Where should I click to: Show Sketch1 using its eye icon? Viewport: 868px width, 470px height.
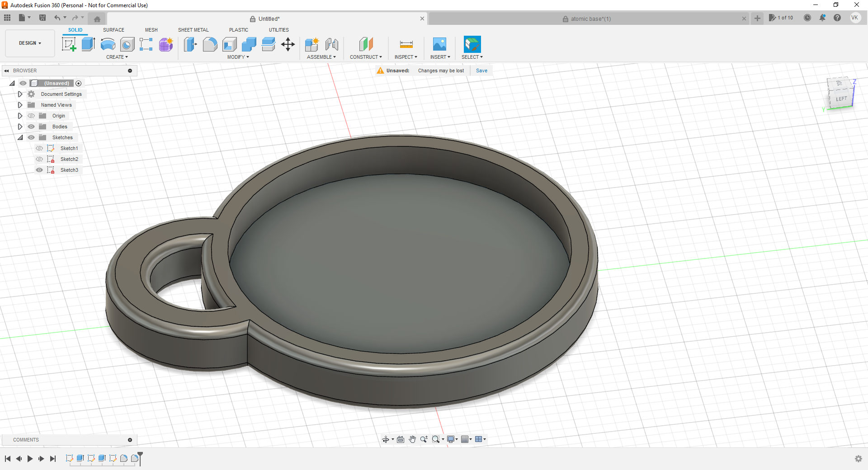point(39,148)
